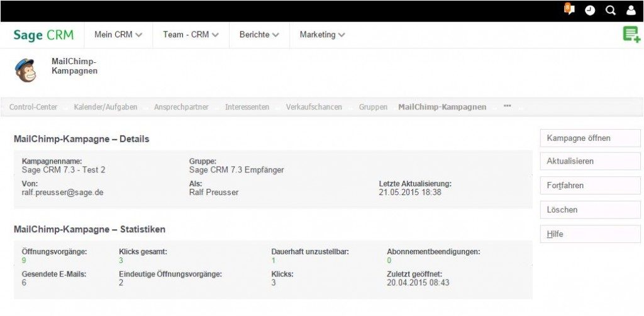644x316 pixels.
Task: Select the Kalender/Aufgaben tab
Action: coord(106,107)
